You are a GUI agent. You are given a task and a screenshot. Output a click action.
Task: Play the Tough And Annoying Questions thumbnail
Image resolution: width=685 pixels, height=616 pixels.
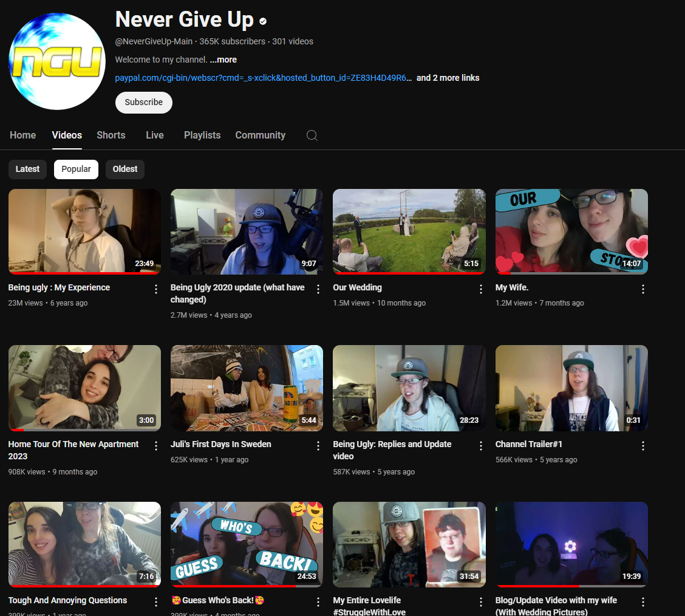(x=84, y=544)
